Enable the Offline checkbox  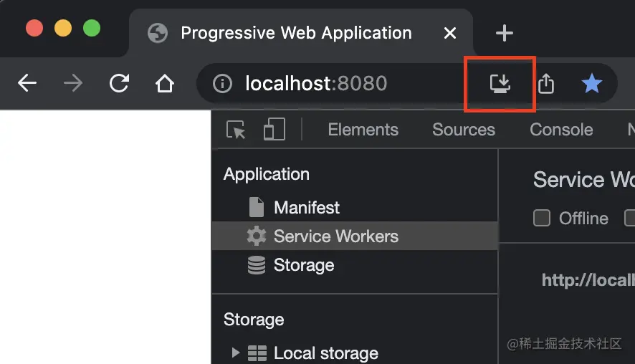542,218
